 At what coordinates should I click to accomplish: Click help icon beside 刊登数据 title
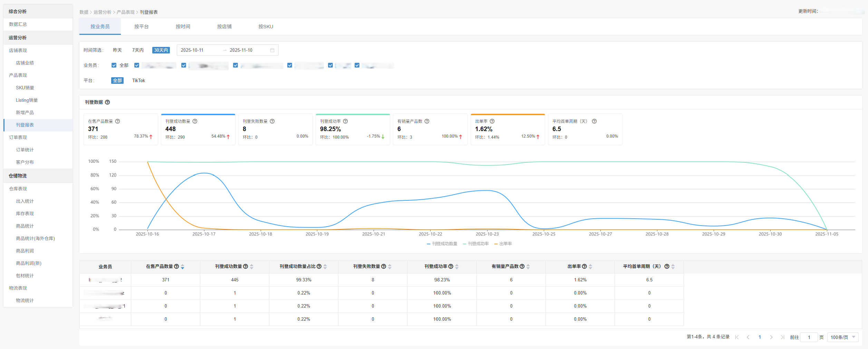point(107,102)
